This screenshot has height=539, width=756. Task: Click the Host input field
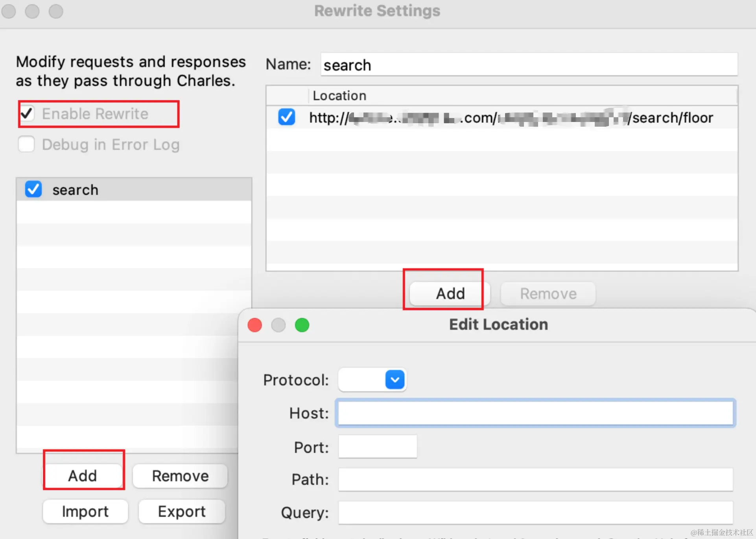point(536,413)
